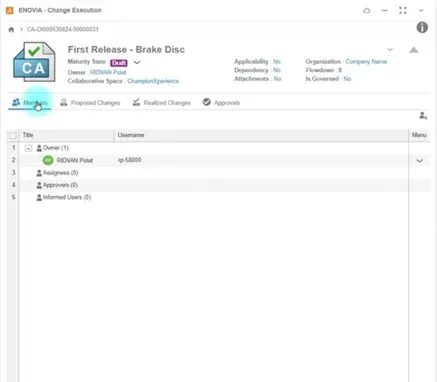Open the Approvals tab
Viewport: 437px width, 382px height.
[x=221, y=103]
